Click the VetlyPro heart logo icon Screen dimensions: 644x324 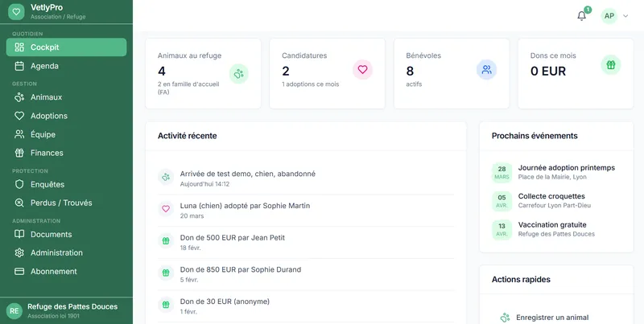(x=16, y=11)
